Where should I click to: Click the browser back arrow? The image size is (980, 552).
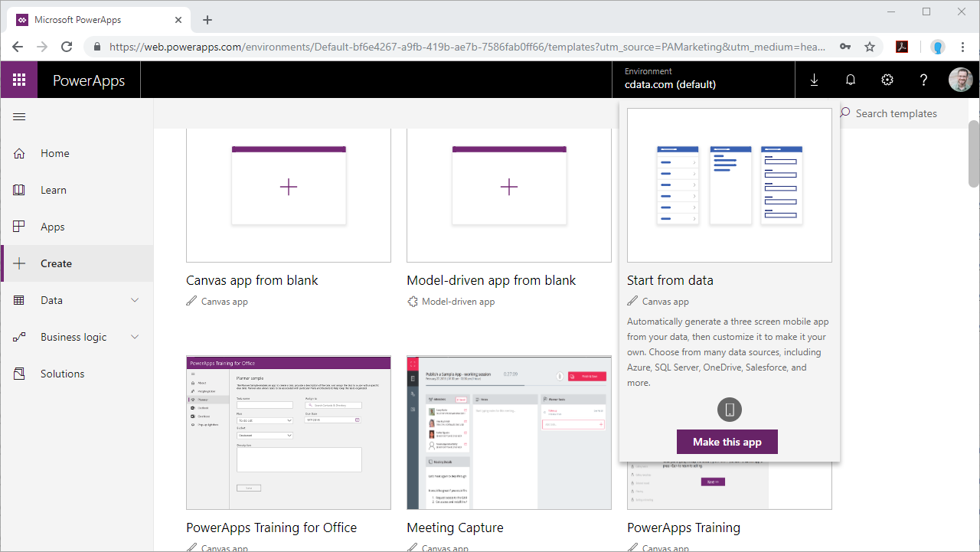coord(18,47)
